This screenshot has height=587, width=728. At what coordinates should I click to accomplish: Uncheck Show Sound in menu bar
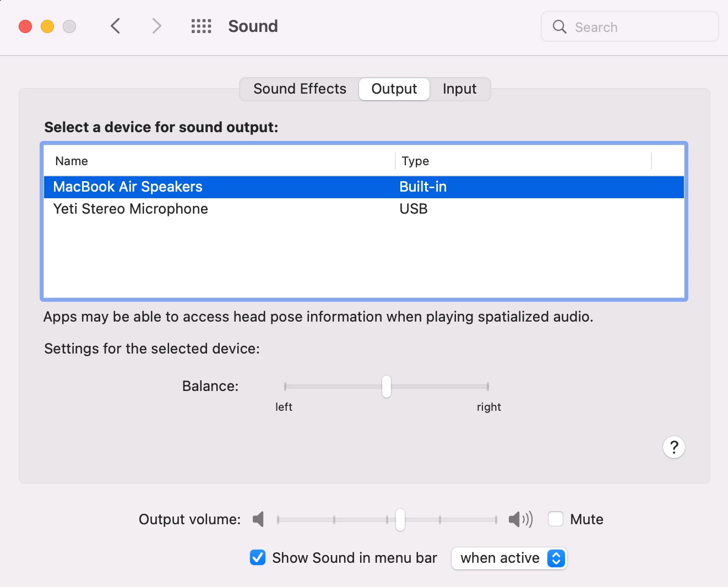[x=258, y=558]
